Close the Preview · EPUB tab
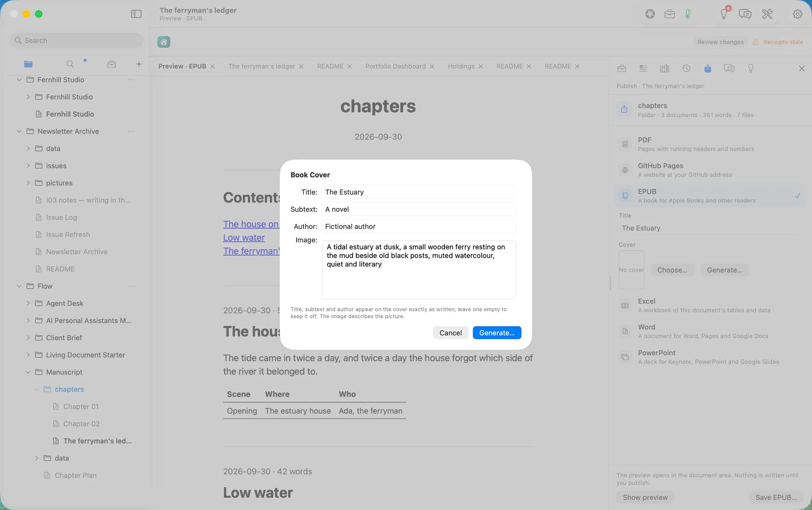This screenshot has width=812, height=510. 212,66
